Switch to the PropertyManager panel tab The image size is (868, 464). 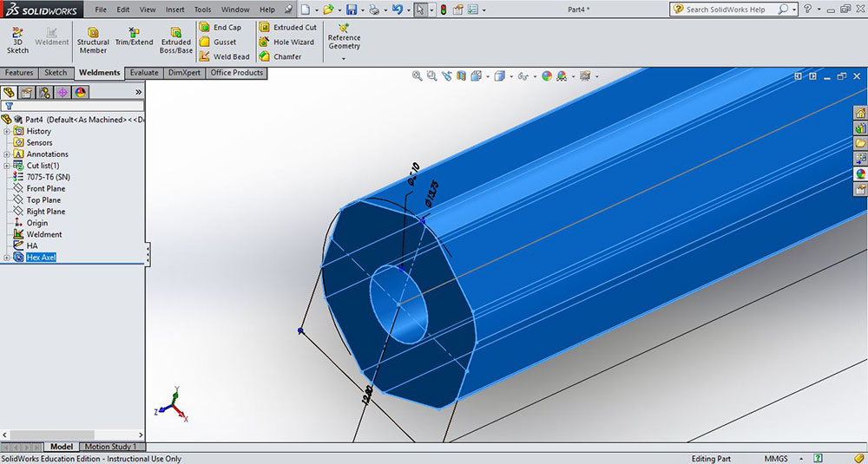pos(26,92)
